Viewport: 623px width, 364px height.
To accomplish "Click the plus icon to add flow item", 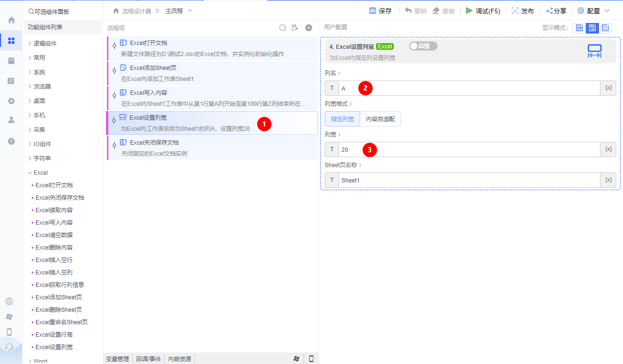I will pos(309,28).
